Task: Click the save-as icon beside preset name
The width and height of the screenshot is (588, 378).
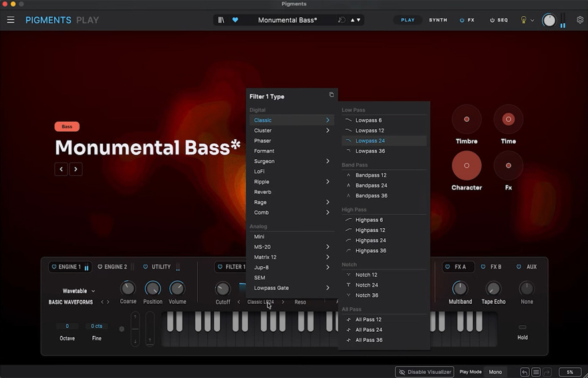Action: [341, 20]
